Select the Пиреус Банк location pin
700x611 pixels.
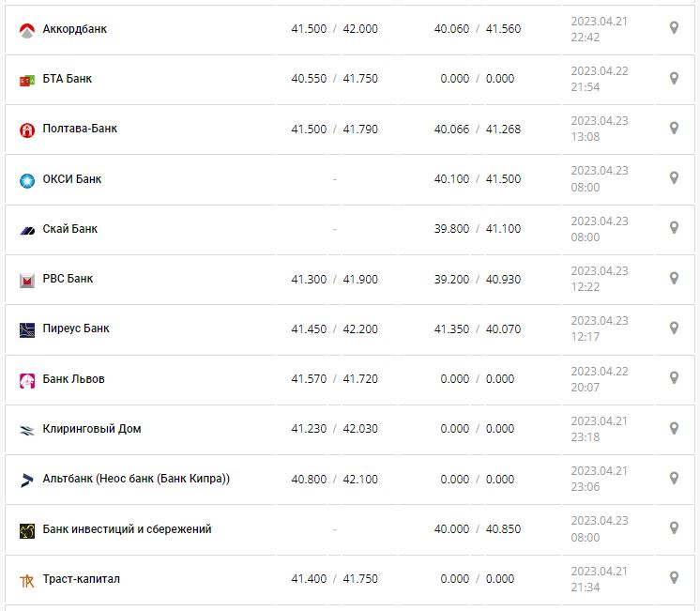[x=674, y=328]
